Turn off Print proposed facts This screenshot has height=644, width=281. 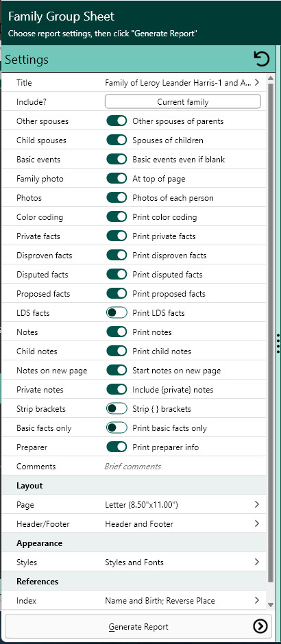pos(117,294)
